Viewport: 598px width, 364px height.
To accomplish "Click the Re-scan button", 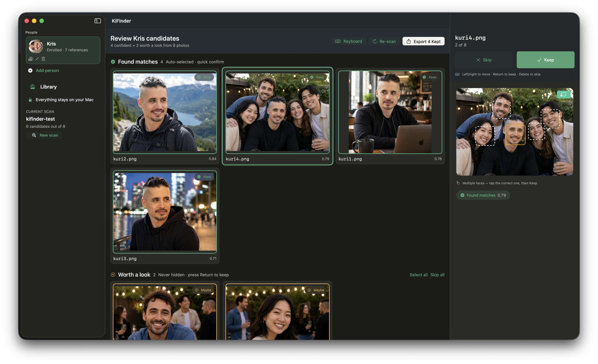I will point(384,41).
